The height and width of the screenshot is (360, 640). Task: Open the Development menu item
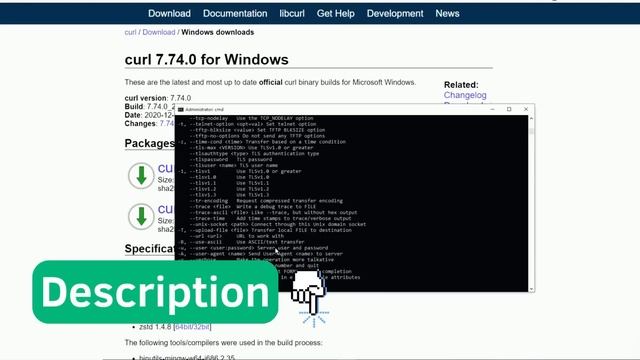395,13
